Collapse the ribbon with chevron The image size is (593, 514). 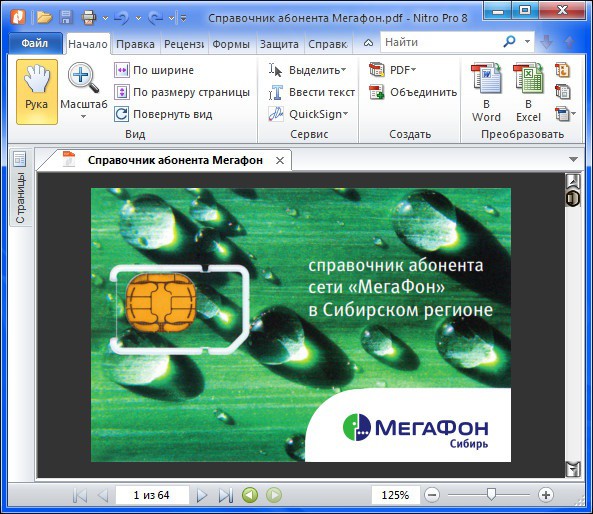[x=368, y=43]
